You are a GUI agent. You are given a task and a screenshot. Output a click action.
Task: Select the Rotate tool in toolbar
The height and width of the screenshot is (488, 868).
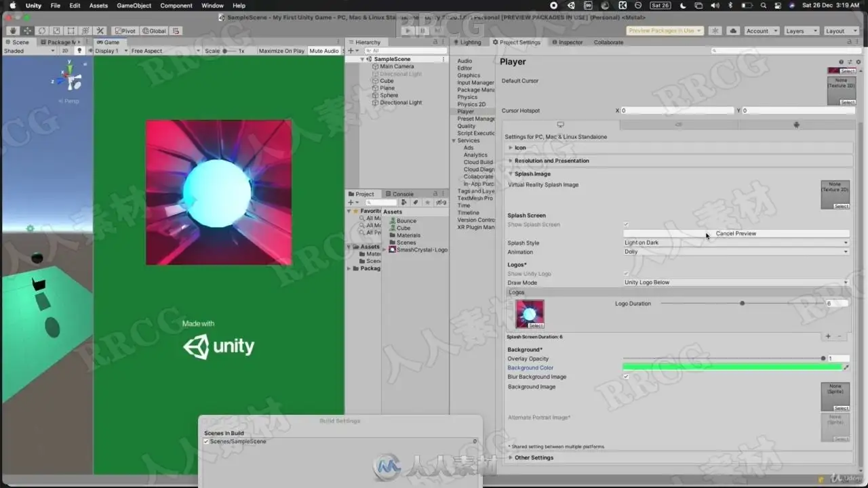tap(42, 30)
